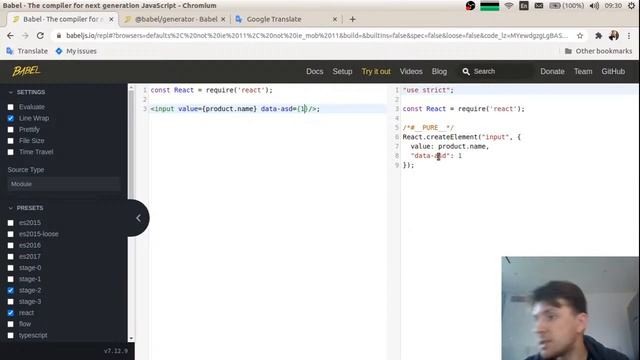
Task: Enable the es2017 preset
Action: click(11, 257)
